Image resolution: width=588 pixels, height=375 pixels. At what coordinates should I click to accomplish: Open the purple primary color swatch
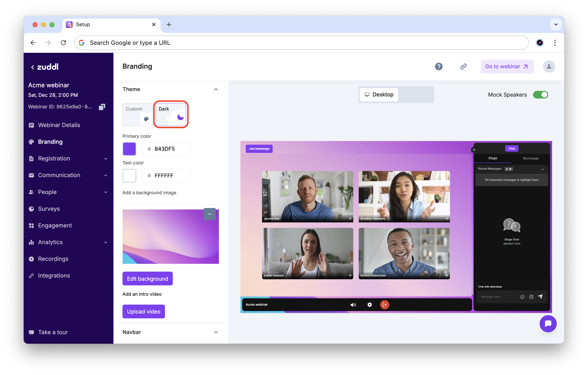[x=129, y=149]
